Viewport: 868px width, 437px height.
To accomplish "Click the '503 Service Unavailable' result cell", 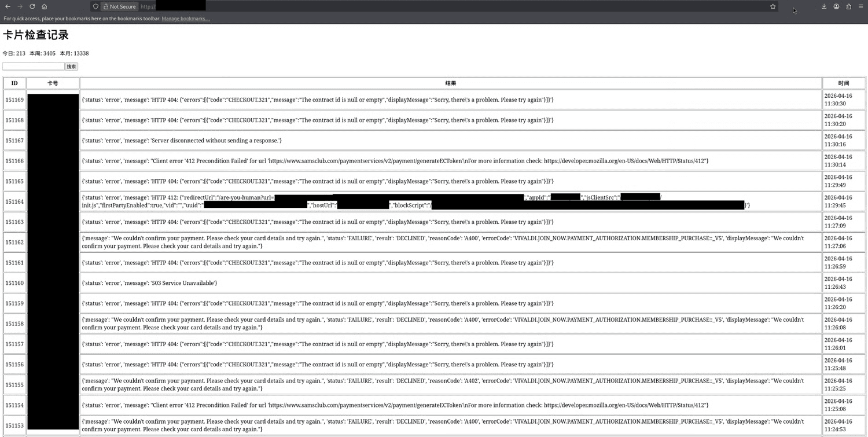I will click(451, 283).
